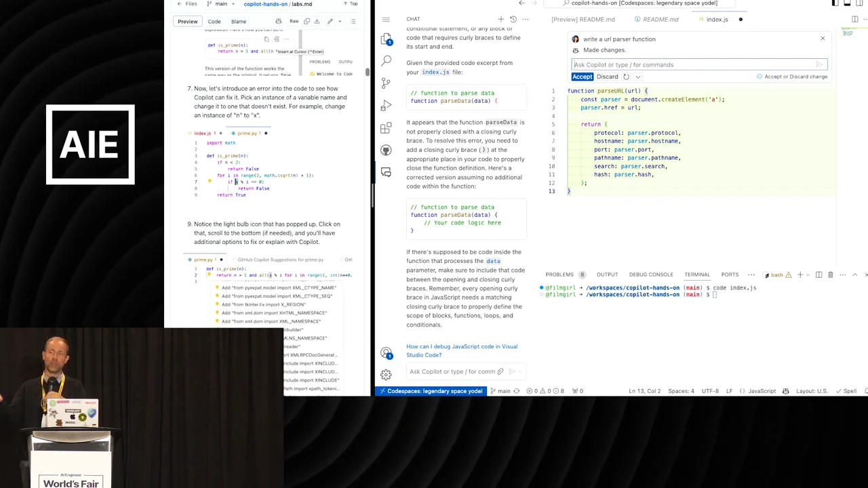The height and width of the screenshot is (488, 868).
Task: Accept the inline Copilot changes
Action: (x=582, y=77)
